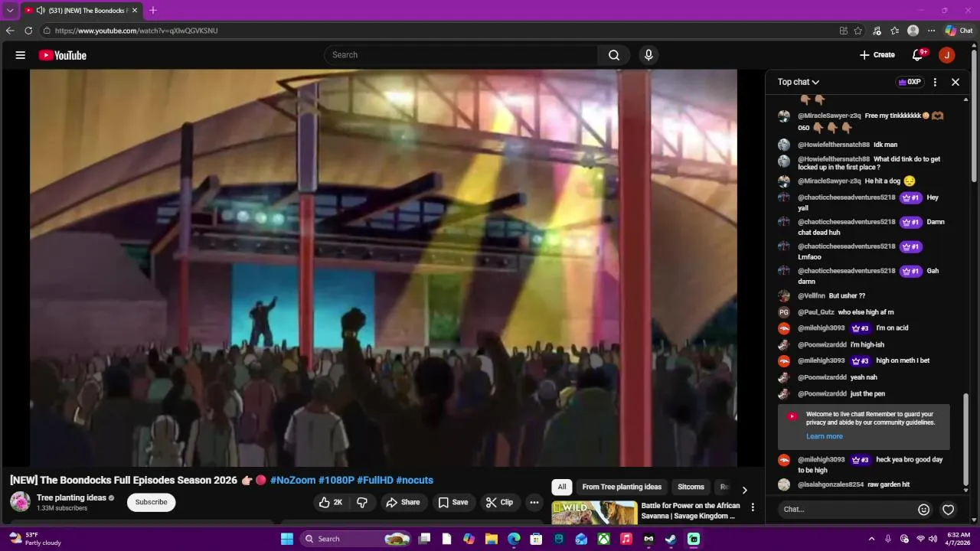Viewport: 980px width, 551px height.
Task: Open the Create button
Action: coord(877,55)
